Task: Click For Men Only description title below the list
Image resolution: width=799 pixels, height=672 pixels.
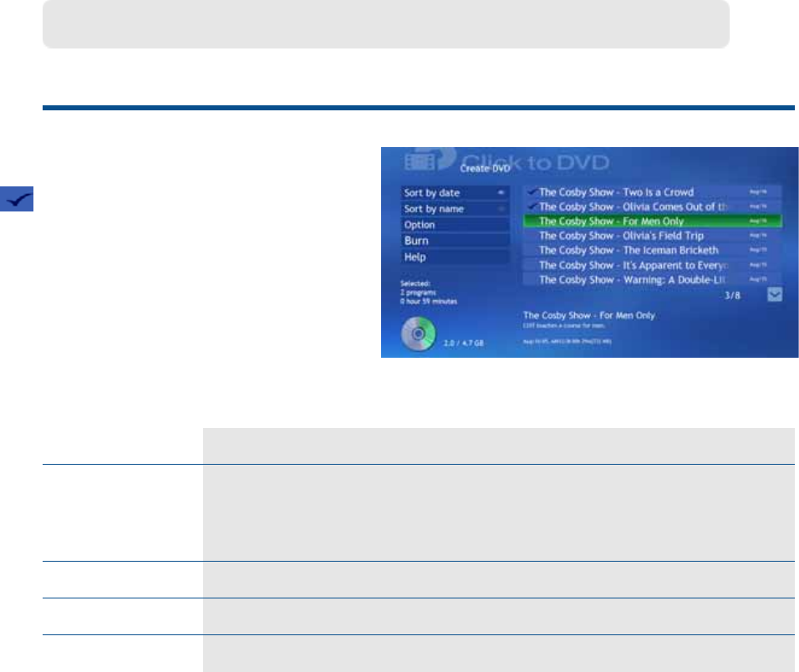Action: (588, 315)
